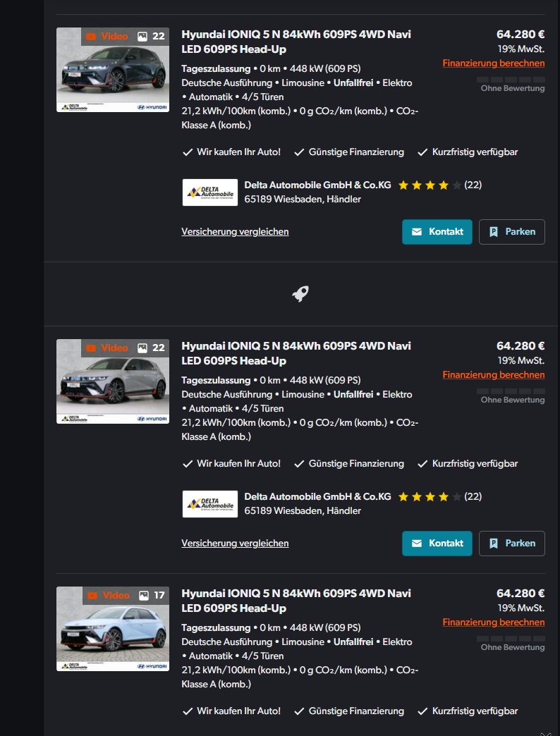Click '65189 Wiesbaden, Händler' in silver car listing
Viewport: 560px width, 736px height.
point(303,511)
